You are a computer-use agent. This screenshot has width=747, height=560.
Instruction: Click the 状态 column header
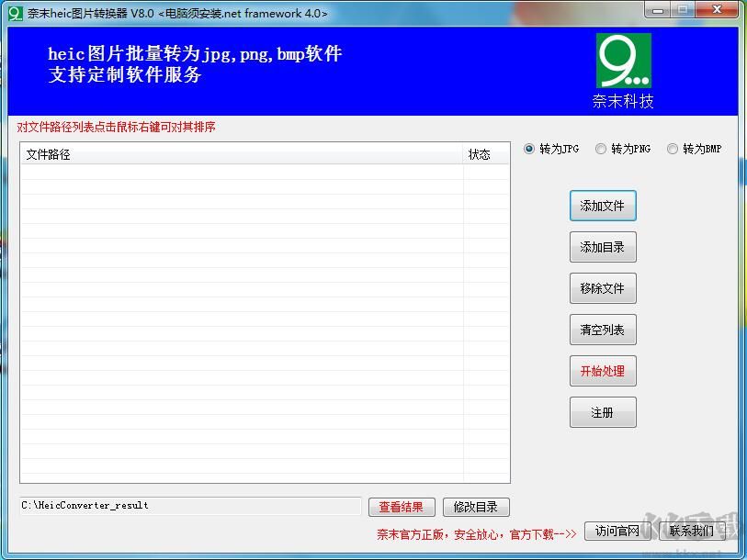coord(485,154)
